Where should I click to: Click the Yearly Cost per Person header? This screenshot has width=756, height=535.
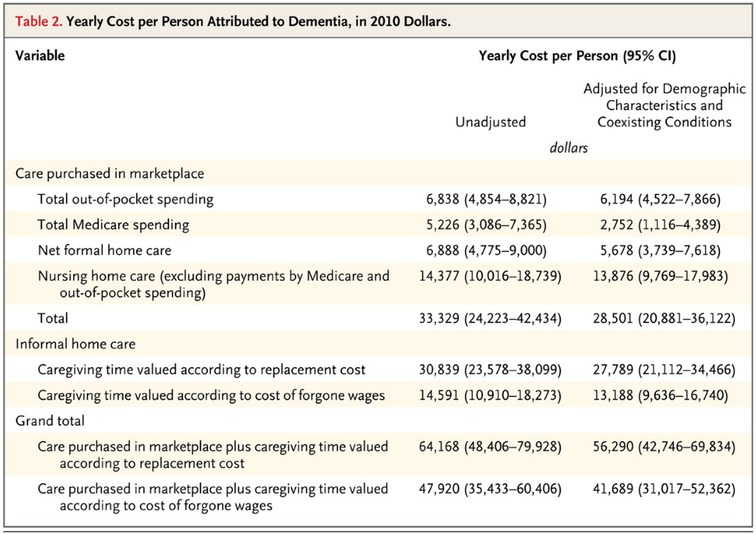click(577, 55)
